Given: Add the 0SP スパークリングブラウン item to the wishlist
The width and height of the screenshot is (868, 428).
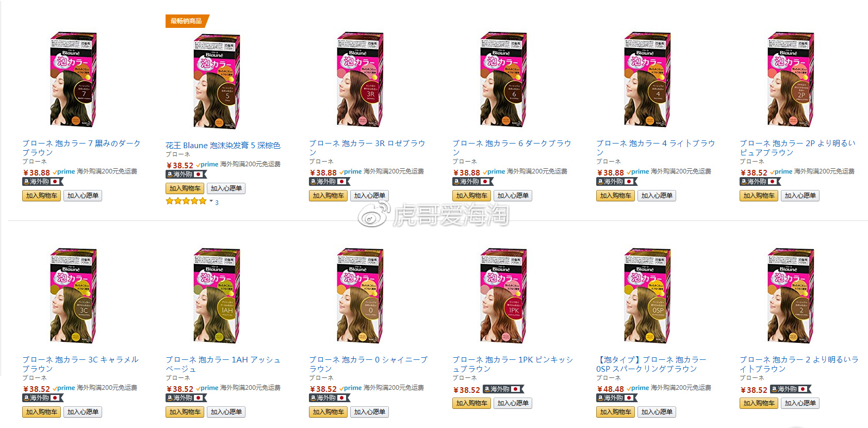Looking at the screenshot, I should point(657,412).
